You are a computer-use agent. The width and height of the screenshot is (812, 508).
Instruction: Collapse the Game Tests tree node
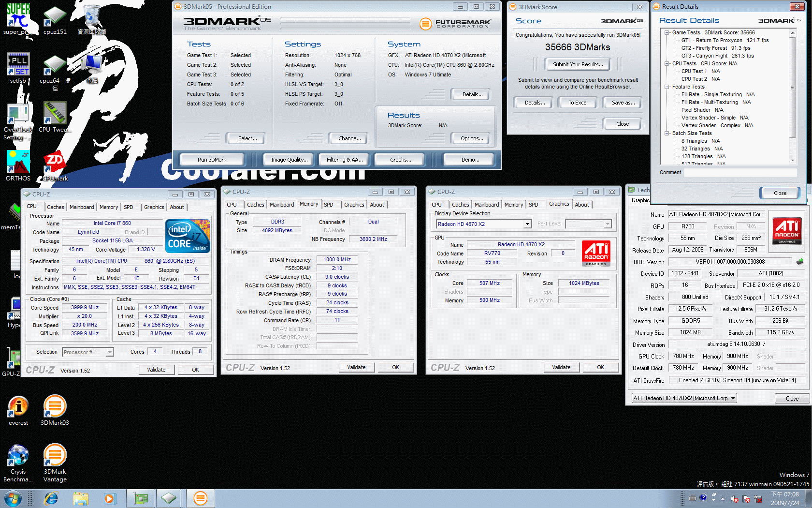[x=667, y=33]
